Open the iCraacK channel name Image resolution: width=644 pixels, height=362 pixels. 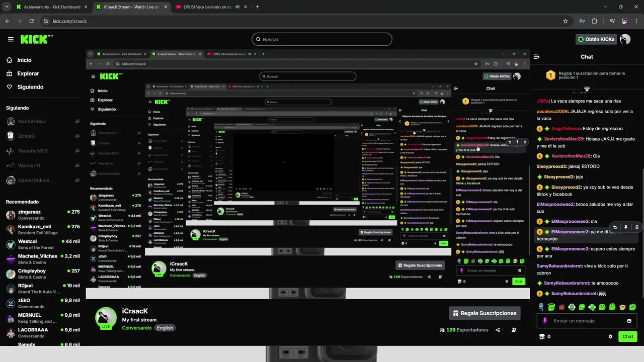[135, 311]
